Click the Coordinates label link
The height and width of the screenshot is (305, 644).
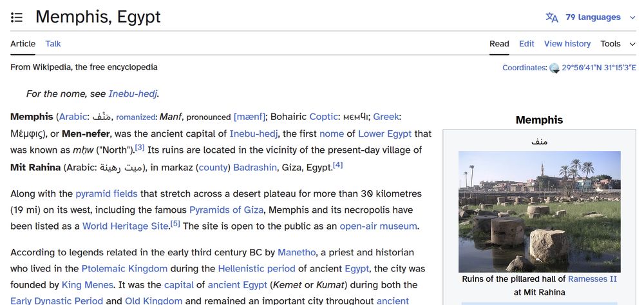[x=524, y=68]
